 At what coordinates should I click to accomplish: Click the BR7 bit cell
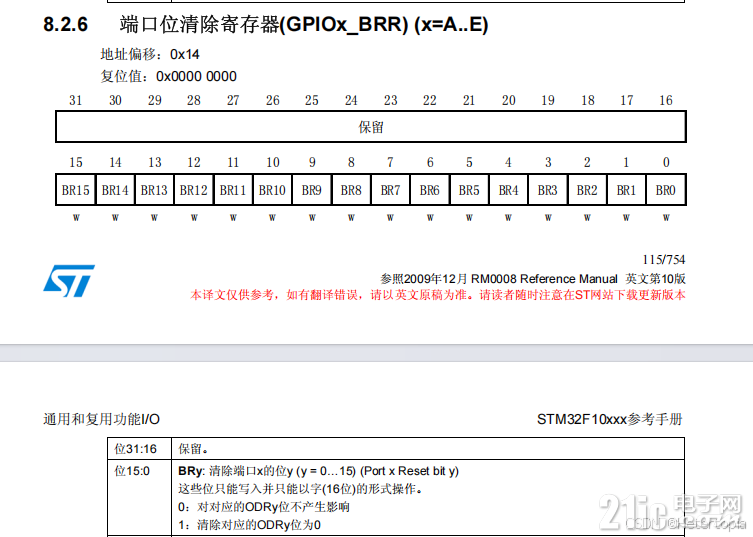[390, 190]
